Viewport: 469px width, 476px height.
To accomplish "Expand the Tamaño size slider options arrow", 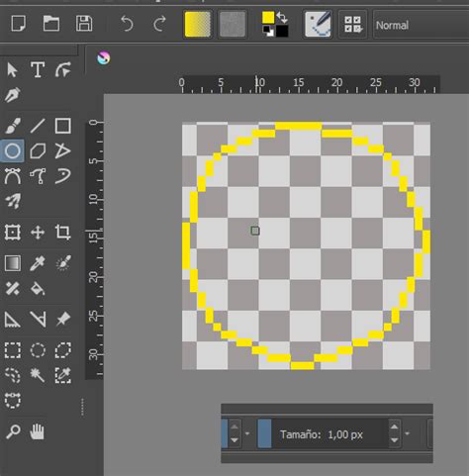I will [408, 433].
